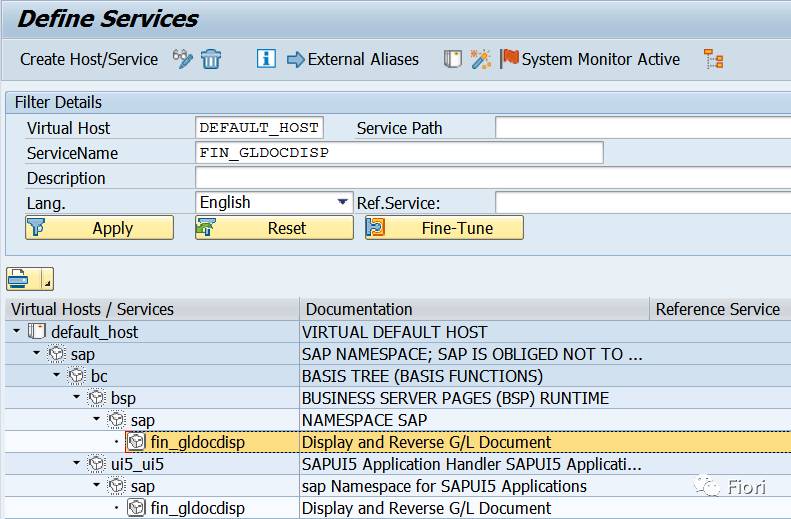Click the cube icon of highlighted fin_gldocdisp

point(136,442)
